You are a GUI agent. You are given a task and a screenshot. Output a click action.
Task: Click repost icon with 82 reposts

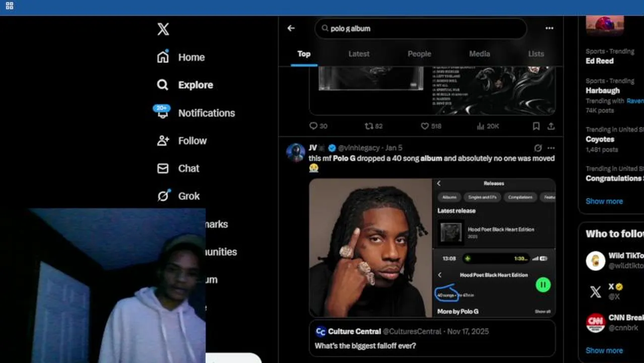pyautogui.click(x=369, y=126)
